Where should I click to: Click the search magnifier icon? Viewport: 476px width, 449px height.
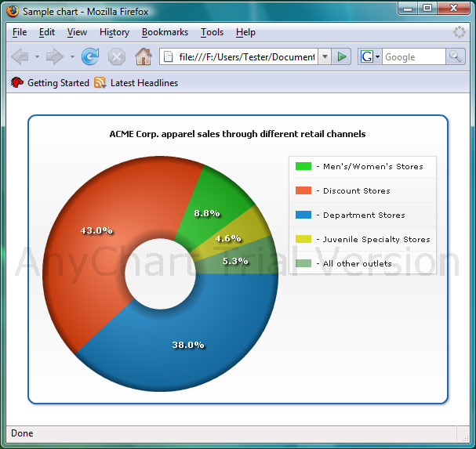point(455,56)
